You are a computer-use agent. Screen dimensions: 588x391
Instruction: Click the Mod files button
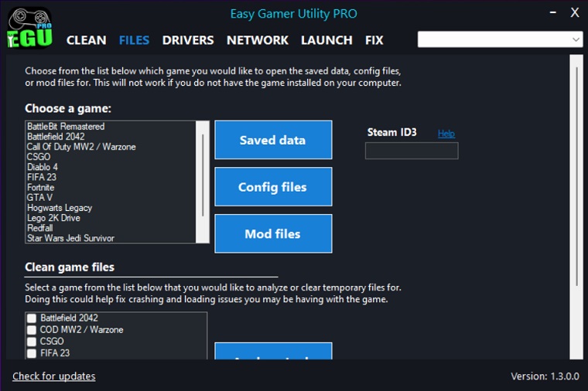coord(273,233)
